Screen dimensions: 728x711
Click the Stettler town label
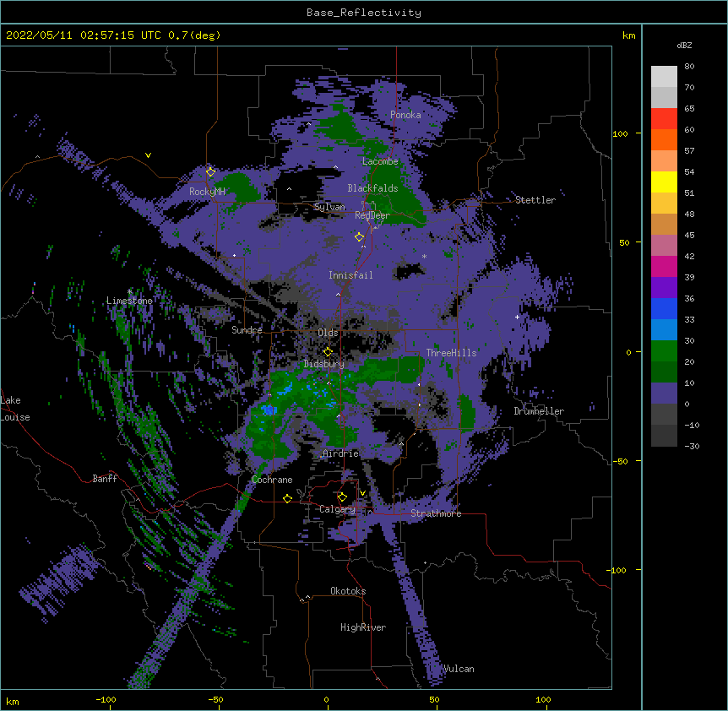[x=535, y=200]
